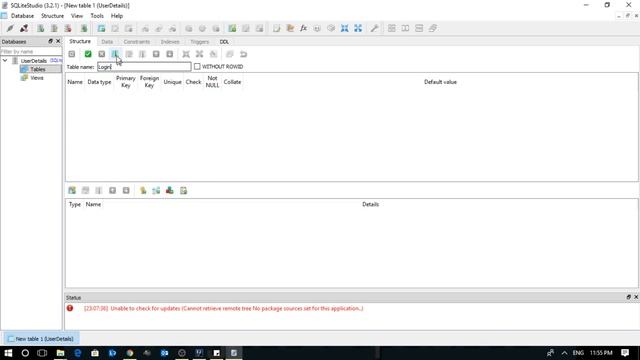
Task: Switch to the Indexes tab
Action: (x=170, y=42)
